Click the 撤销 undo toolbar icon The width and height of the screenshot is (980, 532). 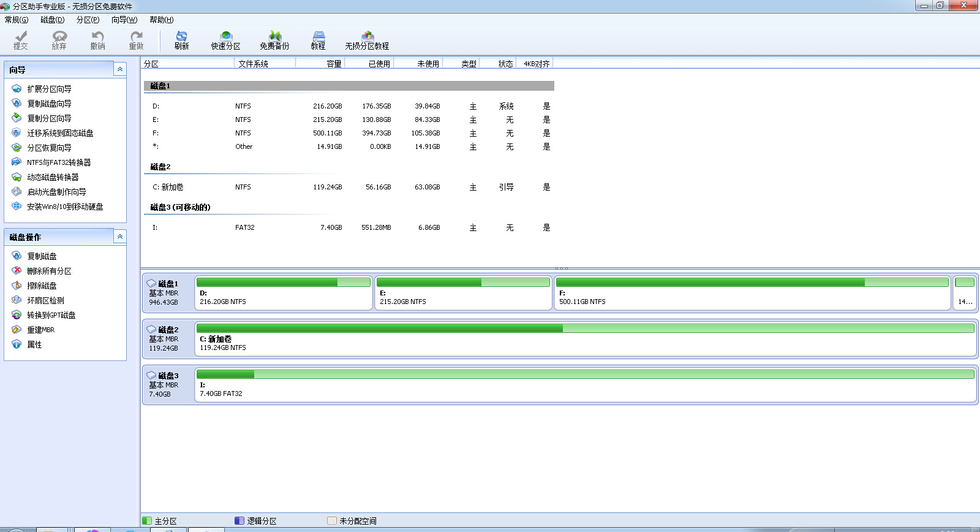tap(97, 40)
